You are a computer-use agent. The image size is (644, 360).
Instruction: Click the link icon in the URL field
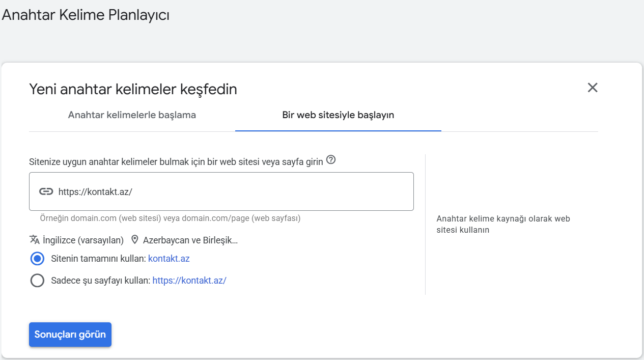[47, 191]
